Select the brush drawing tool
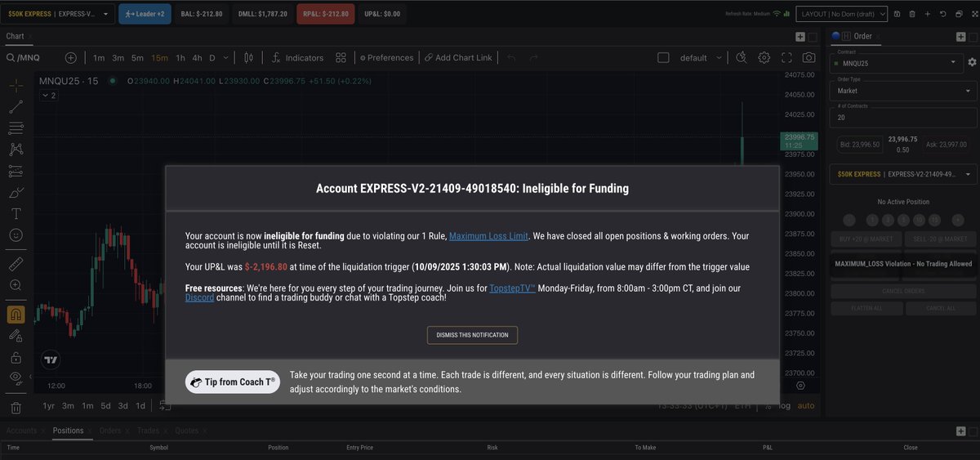The width and height of the screenshot is (980, 460). 16,193
